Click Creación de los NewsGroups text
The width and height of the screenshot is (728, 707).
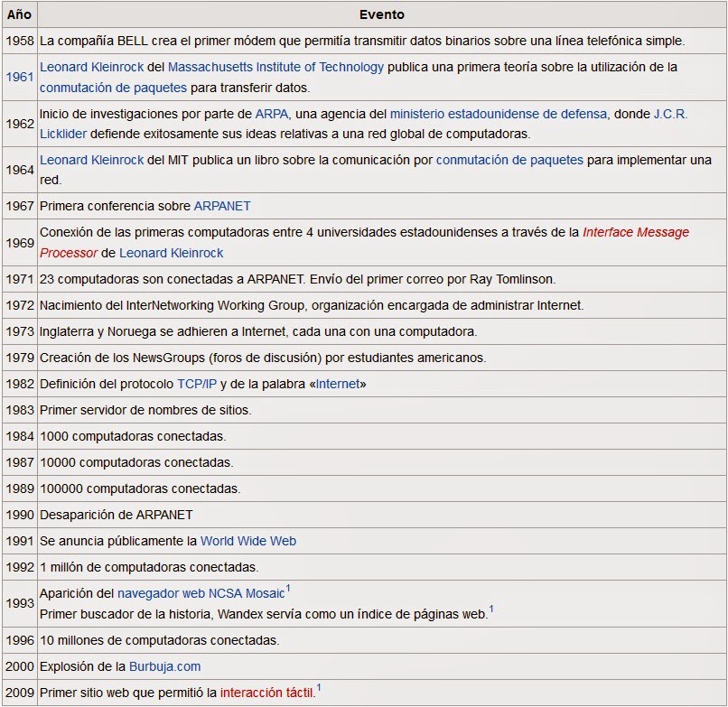point(263,358)
